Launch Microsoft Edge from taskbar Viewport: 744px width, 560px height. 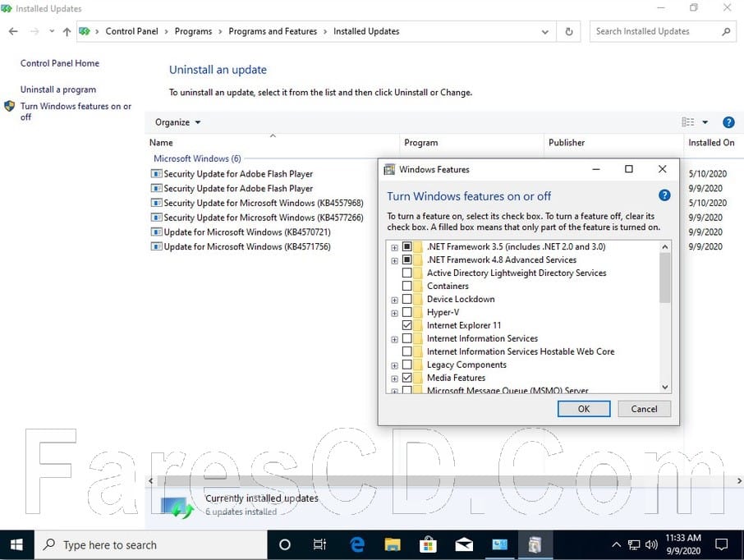(x=357, y=545)
